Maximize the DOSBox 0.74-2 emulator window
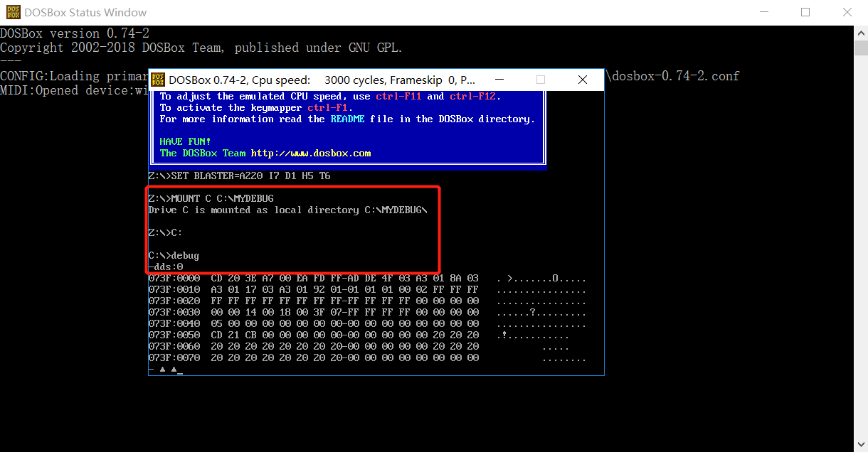Image resolution: width=868 pixels, height=452 pixels. tap(541, 80)
